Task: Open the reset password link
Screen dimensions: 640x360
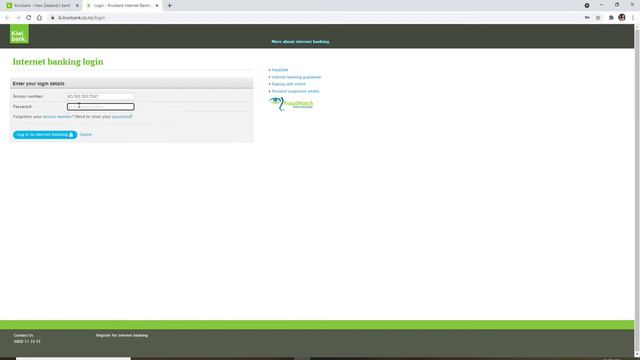Action: point(122,117)
